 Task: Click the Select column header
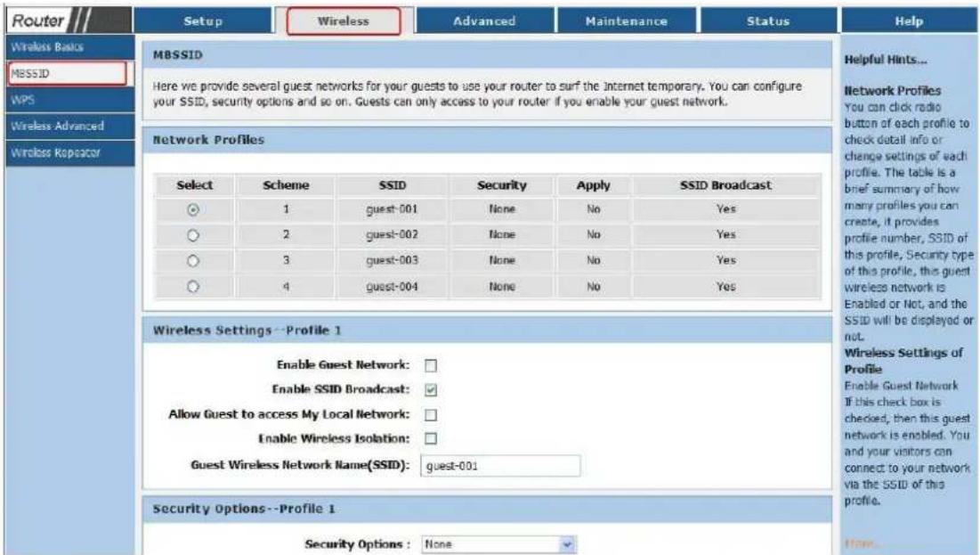[x=194, y=185]
